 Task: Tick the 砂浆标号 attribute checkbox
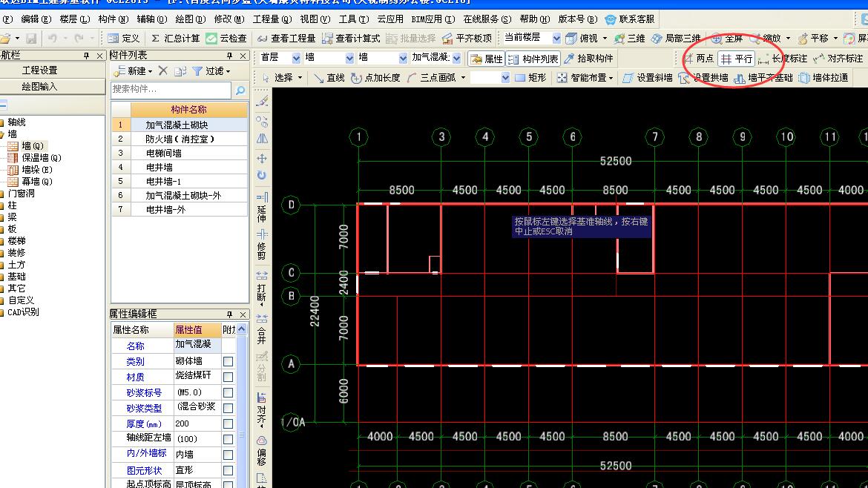[x=228, y=392]
